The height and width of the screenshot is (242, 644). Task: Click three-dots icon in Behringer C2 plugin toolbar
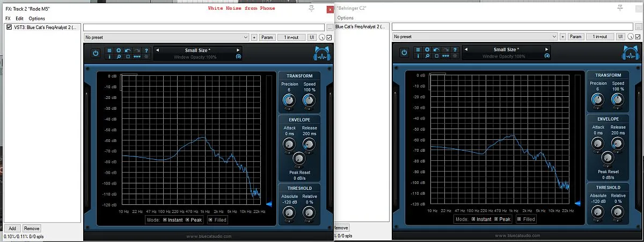[445, 56]
